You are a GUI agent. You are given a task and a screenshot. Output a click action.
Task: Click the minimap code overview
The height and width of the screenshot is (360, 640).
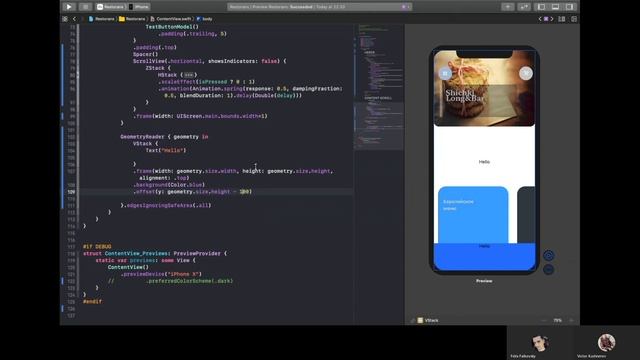(x=379, y=88)
